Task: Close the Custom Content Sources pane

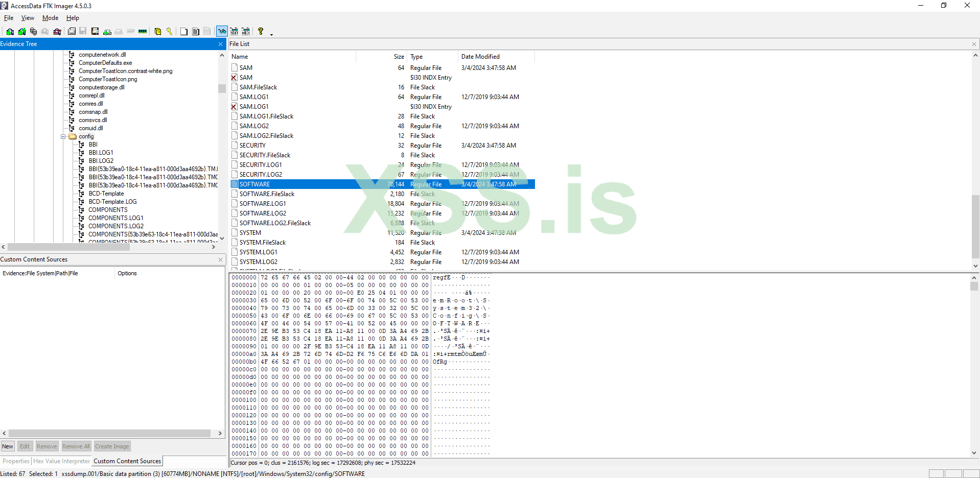Action: coord(221,259)
